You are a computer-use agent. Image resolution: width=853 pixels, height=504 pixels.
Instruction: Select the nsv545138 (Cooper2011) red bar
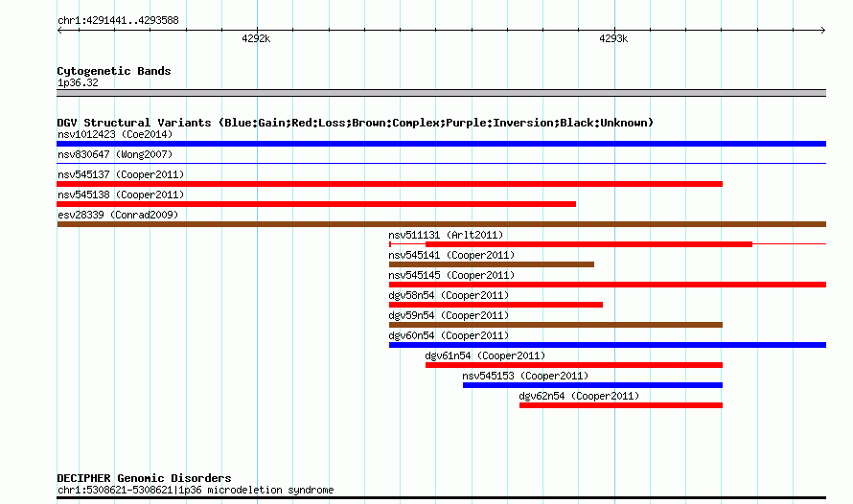[x=316, y=204]
